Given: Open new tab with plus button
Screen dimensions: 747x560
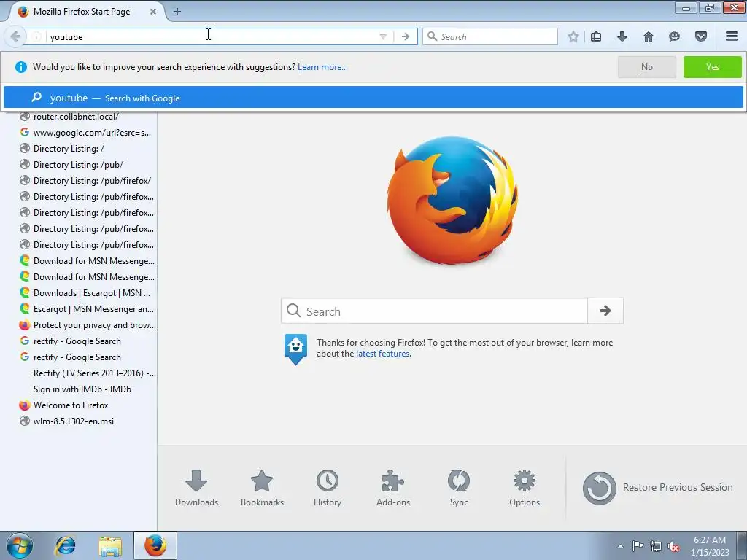Looking at the screenshot, I should tap(177, 12).
